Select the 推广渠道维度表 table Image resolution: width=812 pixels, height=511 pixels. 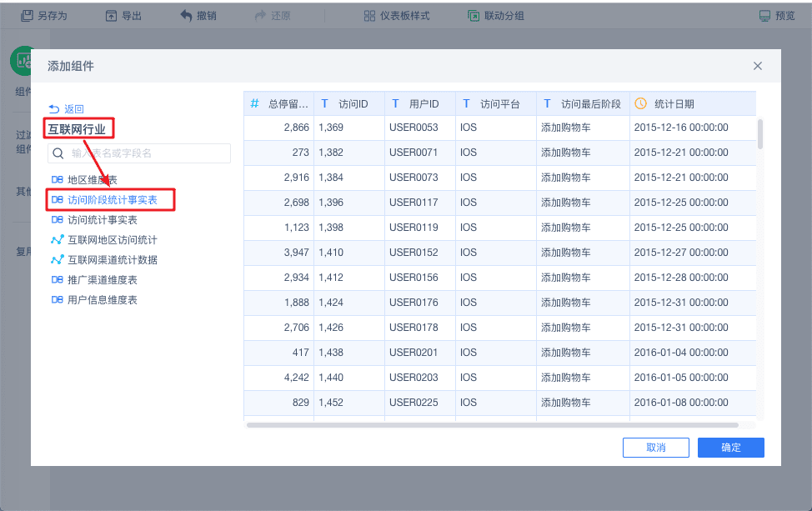pos(103,280)
